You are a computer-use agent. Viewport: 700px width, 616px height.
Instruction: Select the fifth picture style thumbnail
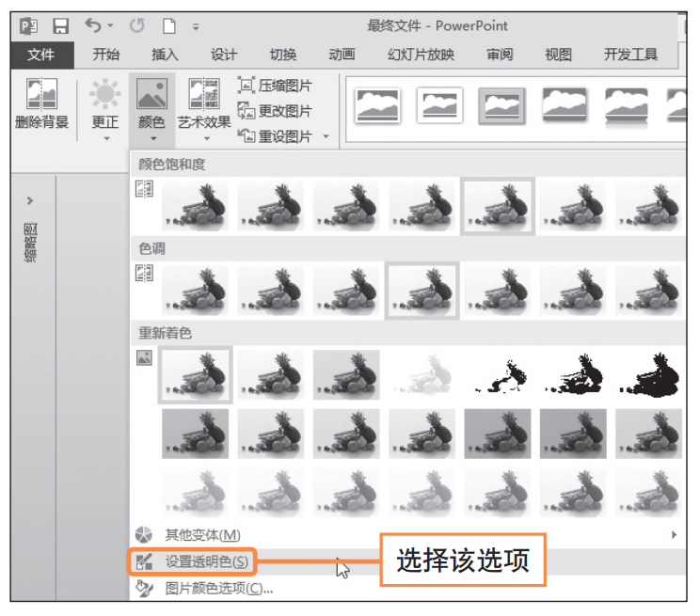pyautogui.click(x=627, y=105)
